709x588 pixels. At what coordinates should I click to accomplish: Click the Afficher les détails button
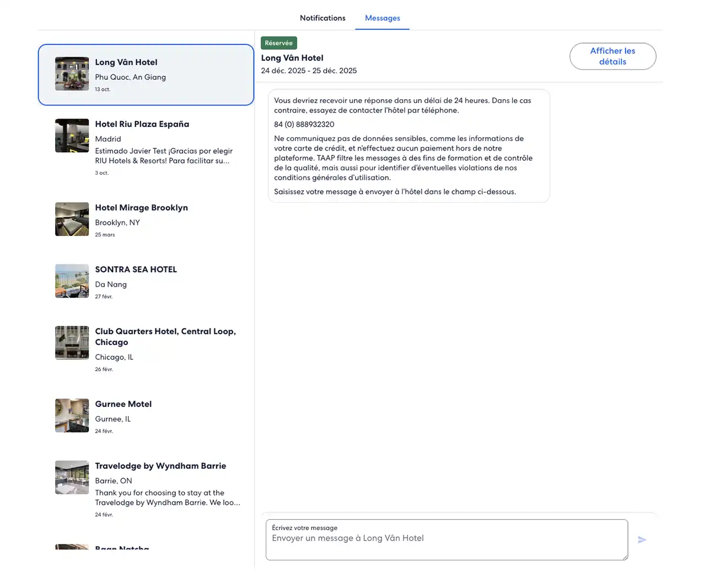(x=612, y=56)
